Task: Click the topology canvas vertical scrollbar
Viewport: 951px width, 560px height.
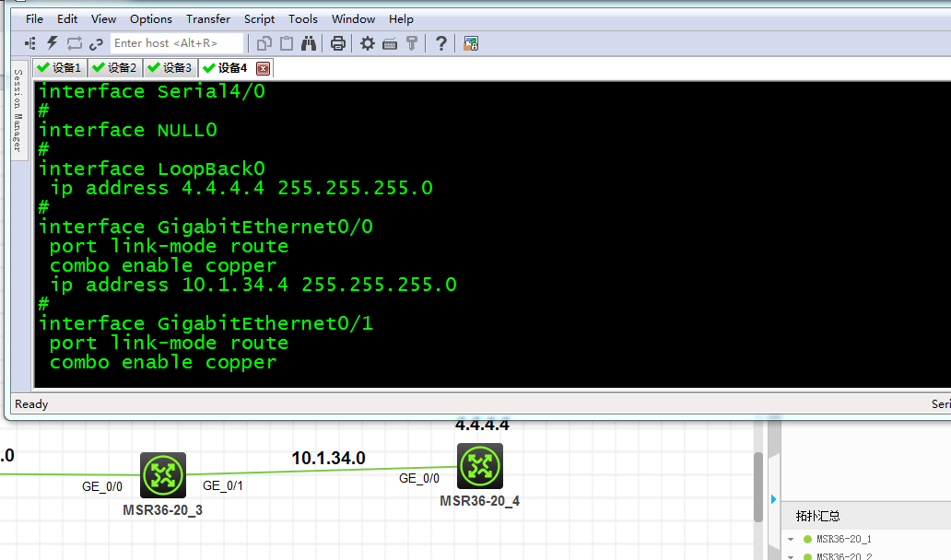Action: [x=758, y=486]
